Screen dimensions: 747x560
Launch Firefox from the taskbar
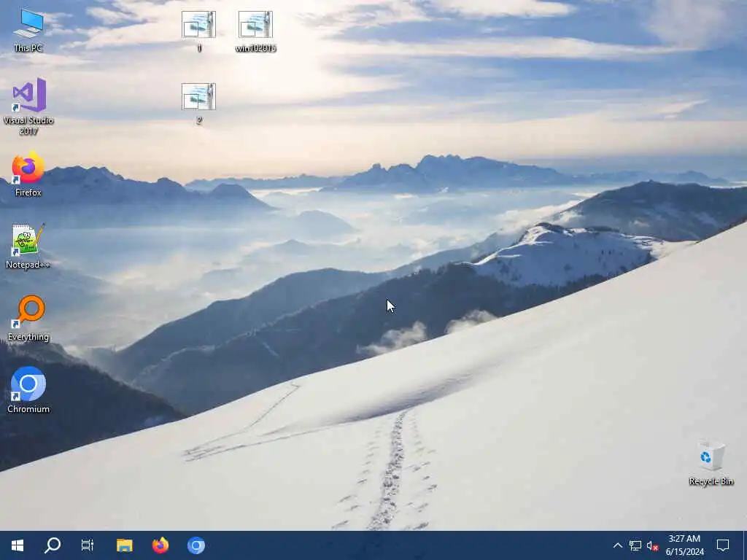160,545
